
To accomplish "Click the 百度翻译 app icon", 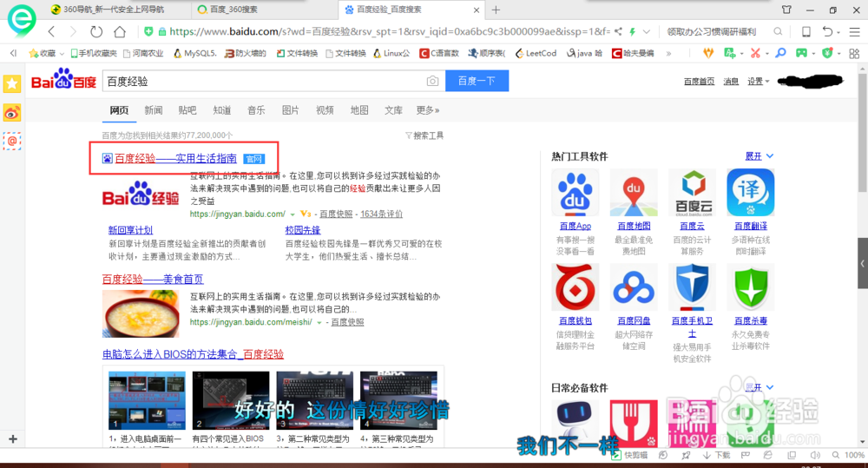I will tap(751, 193).
